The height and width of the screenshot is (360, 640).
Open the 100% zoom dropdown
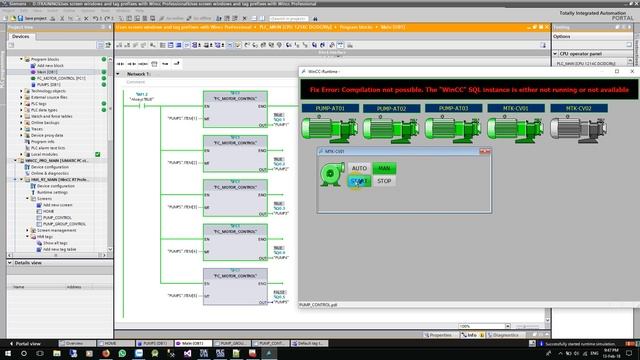[x=507, y=326]
